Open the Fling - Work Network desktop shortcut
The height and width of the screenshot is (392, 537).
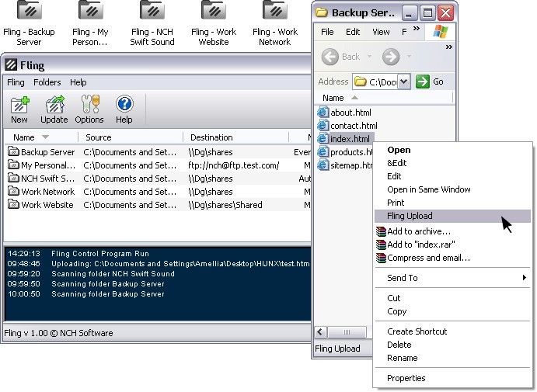point(275,23)
